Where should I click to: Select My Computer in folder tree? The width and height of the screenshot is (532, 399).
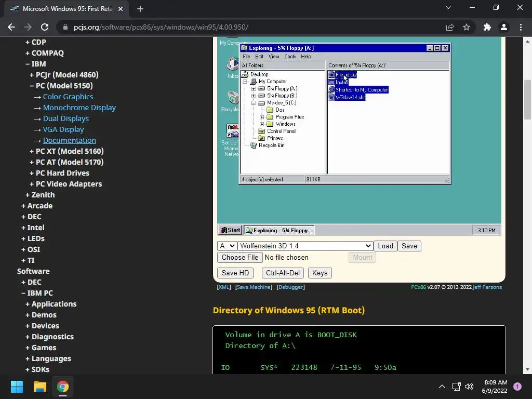(x=272, y=82)
